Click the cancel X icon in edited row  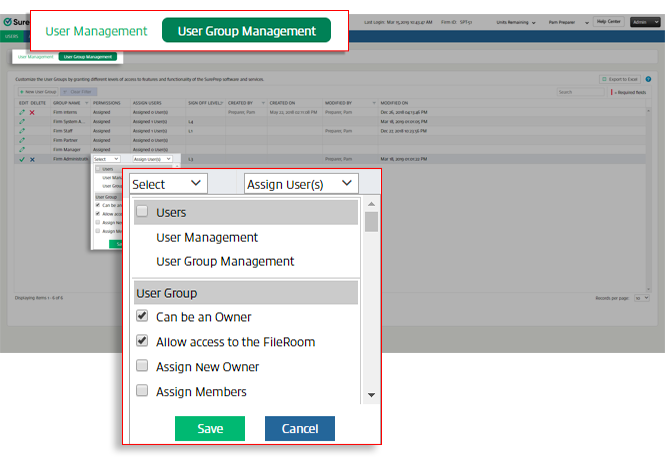click(32, 159)
